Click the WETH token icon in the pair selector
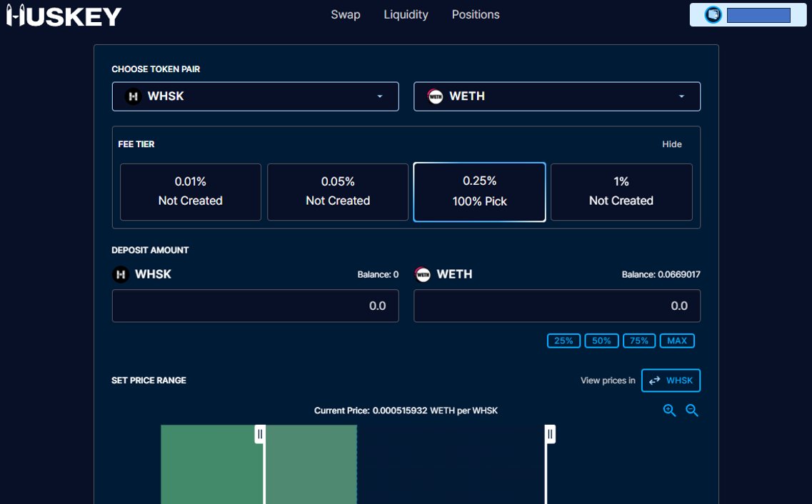Screen dimensions: 812x504 435,96
